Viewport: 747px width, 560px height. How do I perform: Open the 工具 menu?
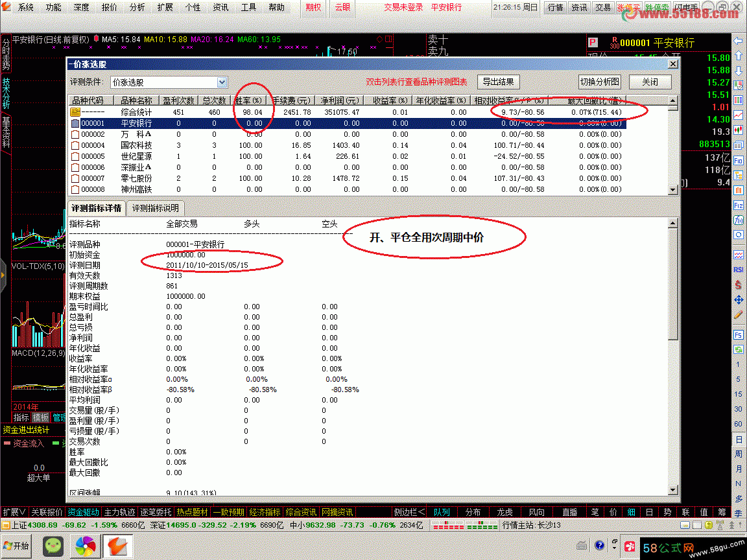tap(249, 8)
